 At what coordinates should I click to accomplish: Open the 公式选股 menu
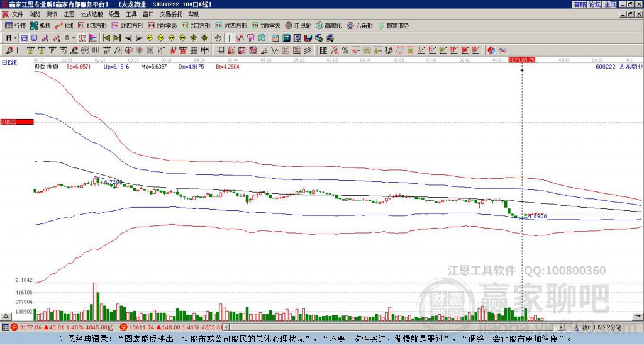(x=91, y=14)
